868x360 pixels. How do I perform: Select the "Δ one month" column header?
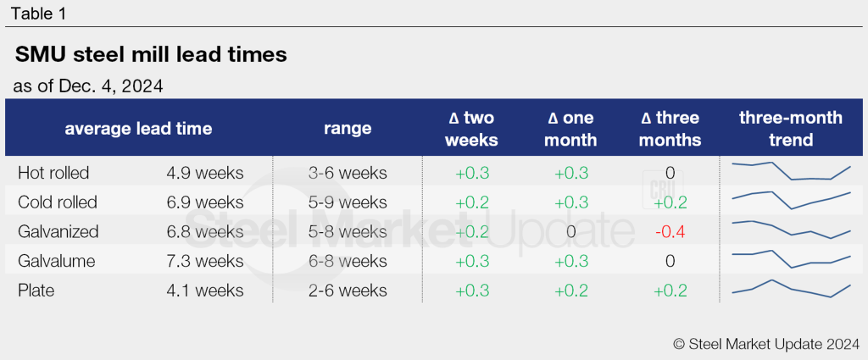[570, 129]
